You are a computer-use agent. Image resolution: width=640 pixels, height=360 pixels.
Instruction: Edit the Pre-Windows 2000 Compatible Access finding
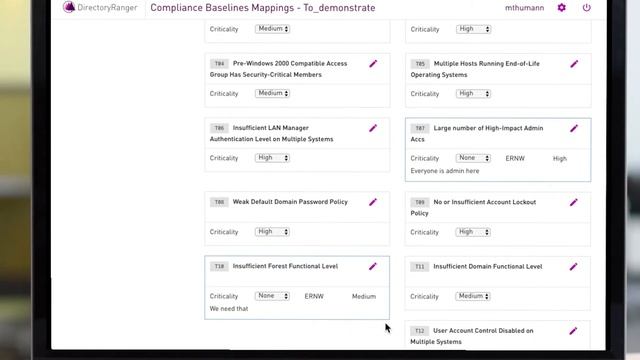point(373,64)
